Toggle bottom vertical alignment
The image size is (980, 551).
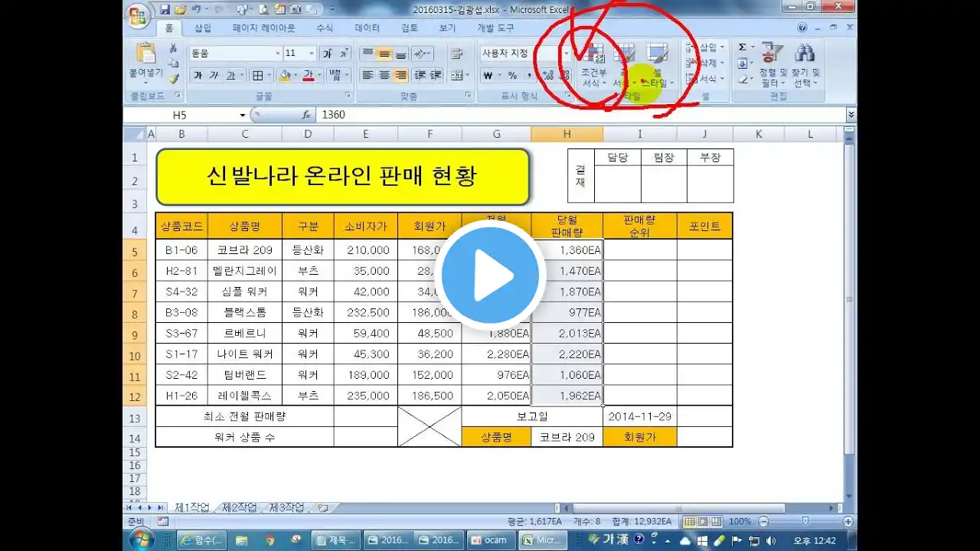tap(400, 54)
